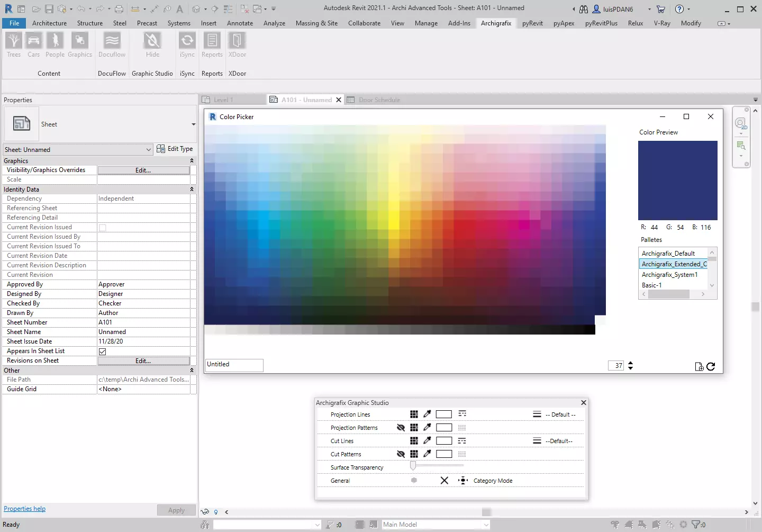The height and width of the screenshot is (532, 762).
Task: Collapse the Identity Data section
Action: (x=192, y=190)
